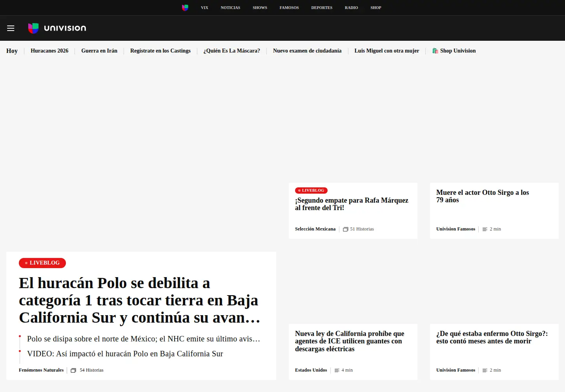Image resolution: width=565 pixels, height=392 pixels.
Task: Select the Hoy topic label
Action: pyautogui.click(x=12, y=51)
